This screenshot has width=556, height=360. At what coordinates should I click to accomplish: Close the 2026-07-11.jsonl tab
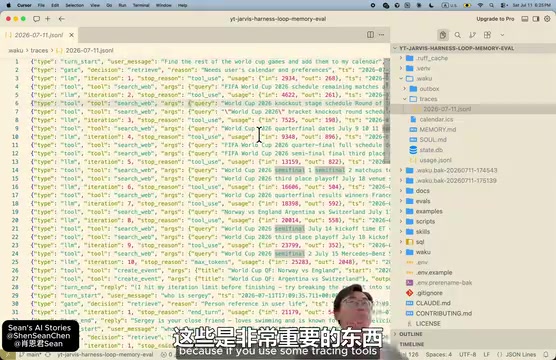coord(71,35)
